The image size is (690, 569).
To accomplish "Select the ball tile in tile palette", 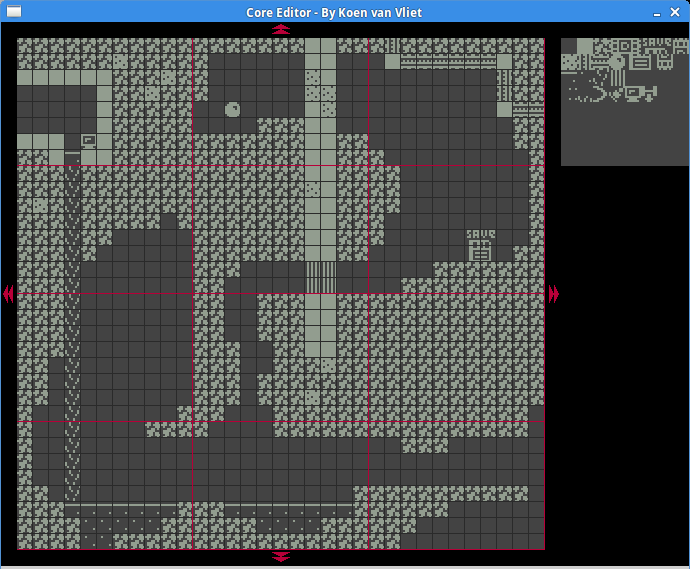I will 617,62.
